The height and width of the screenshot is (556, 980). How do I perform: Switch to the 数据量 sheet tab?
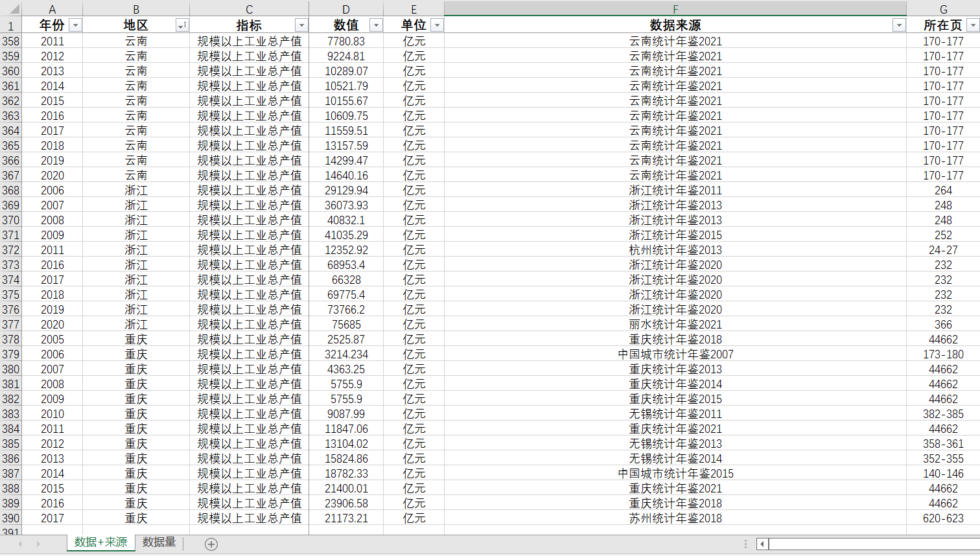[x=159, y=542]
